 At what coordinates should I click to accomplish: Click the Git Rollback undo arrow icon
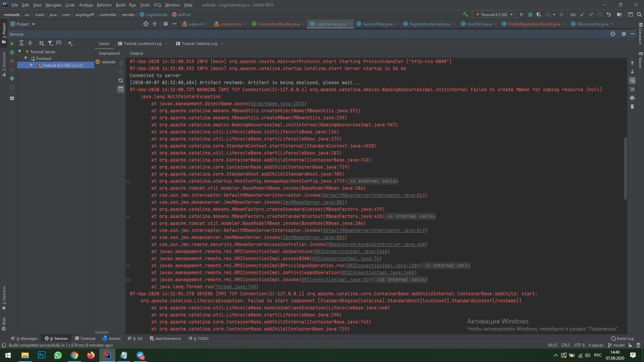pyautogui.click(x=609, y=15)
